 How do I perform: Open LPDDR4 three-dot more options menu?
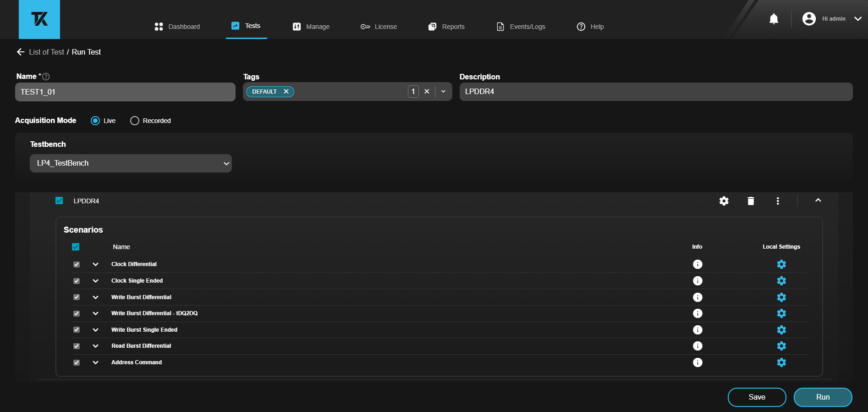[x=778, y=201]
